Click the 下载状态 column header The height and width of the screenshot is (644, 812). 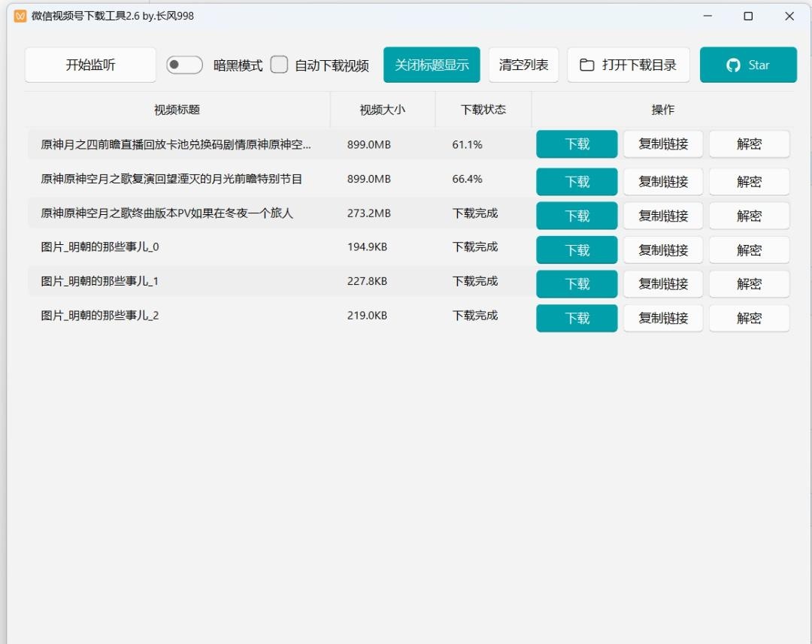pos(483,109)
